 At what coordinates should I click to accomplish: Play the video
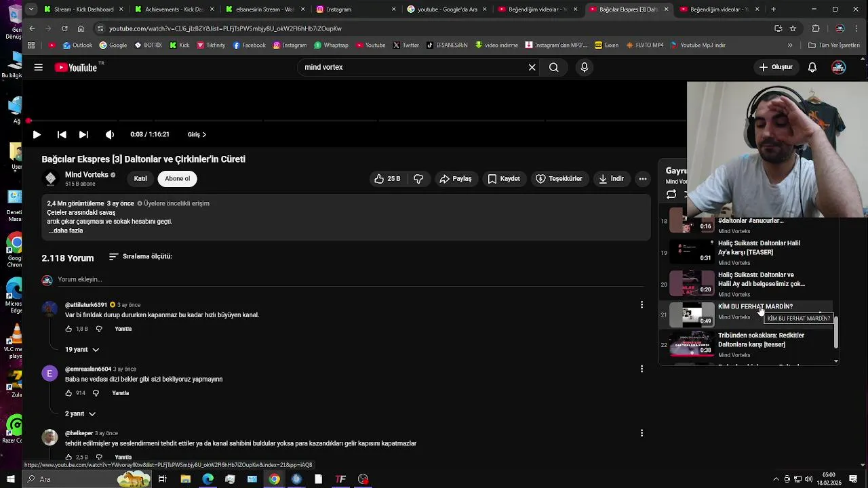37,134
